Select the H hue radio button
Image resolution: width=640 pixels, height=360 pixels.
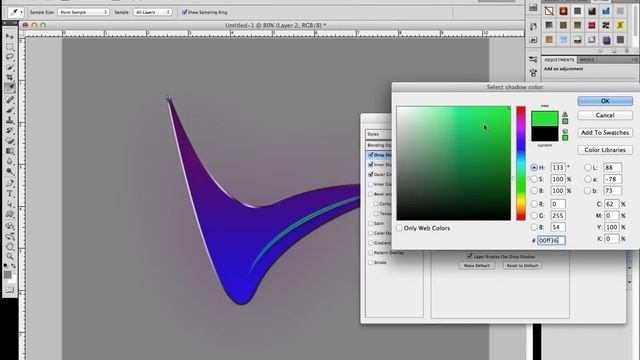coord(534,167)
